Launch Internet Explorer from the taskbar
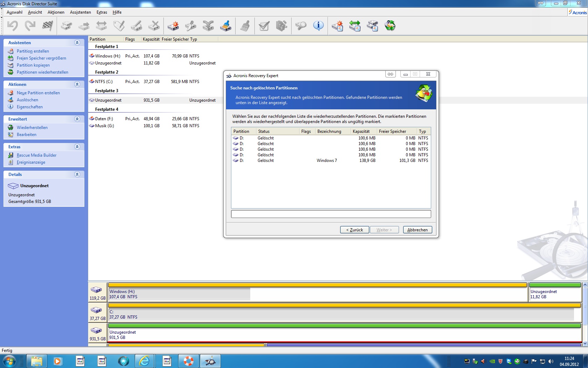The width and height of the screenshot is (588, 368). (145, 361)
